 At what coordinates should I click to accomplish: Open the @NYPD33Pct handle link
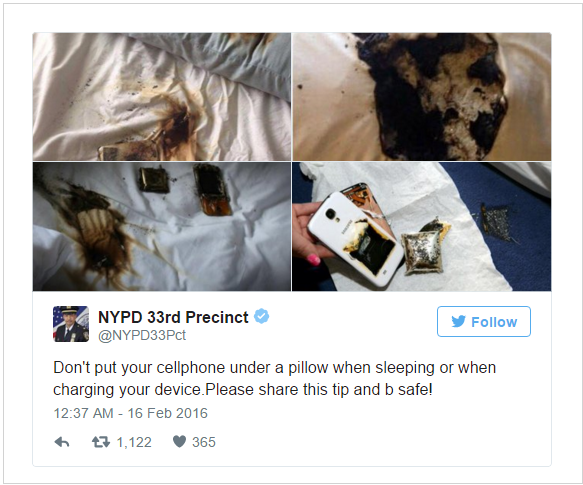[x=142, y=335]
